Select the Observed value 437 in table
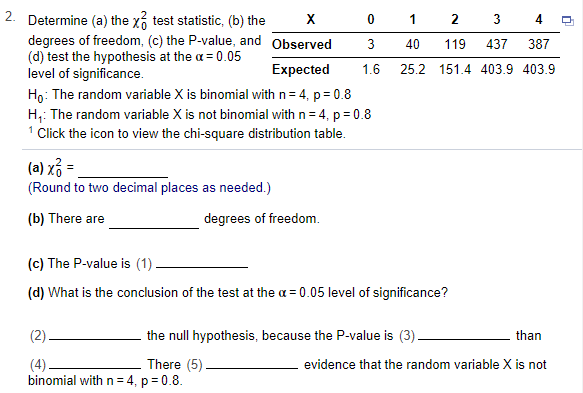 point(496,44)
